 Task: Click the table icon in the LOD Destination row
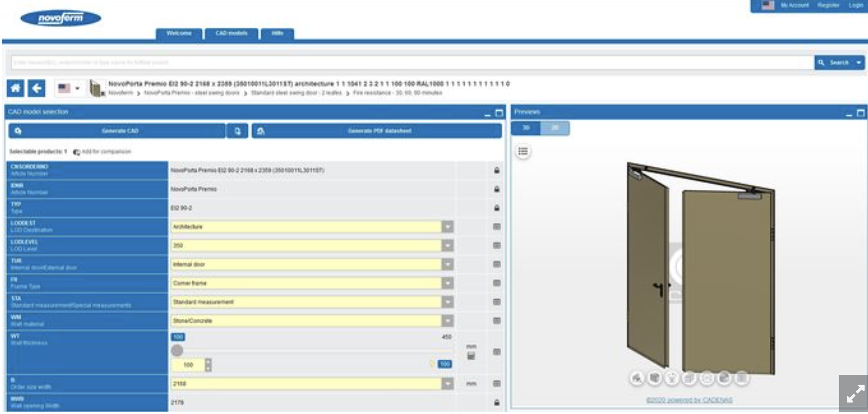497,227
